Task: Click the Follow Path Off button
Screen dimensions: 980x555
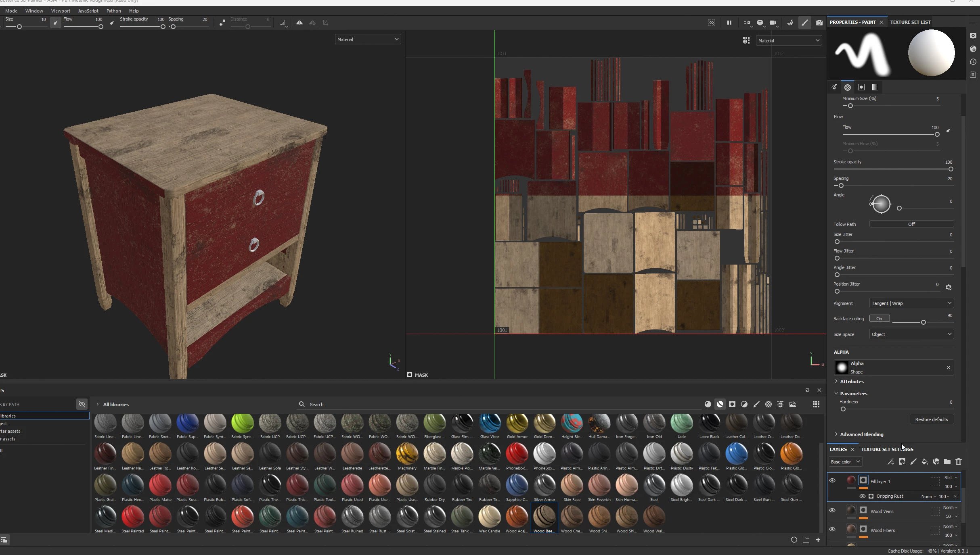Action: [x=911, y=224]
